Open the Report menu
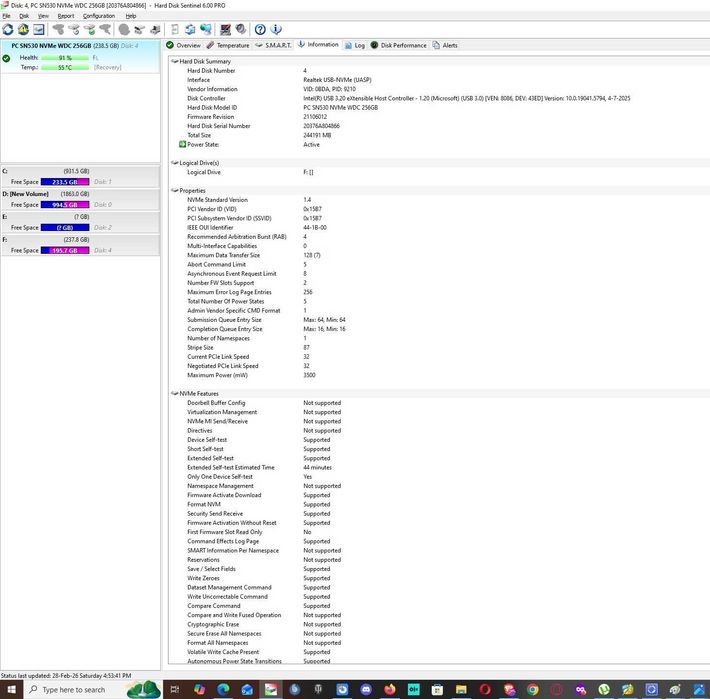 pos(66,16)
